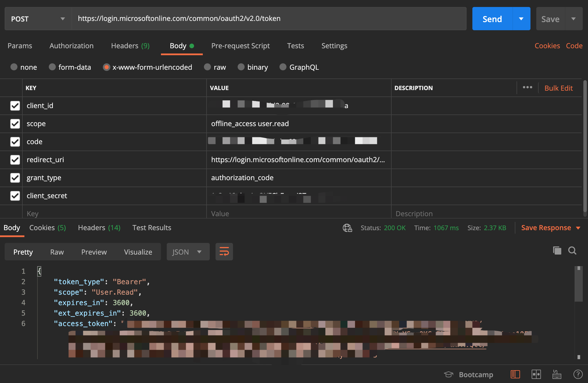Click the empty Key placeholder field
Screen dimensions: 588x383
pos(114,214)
